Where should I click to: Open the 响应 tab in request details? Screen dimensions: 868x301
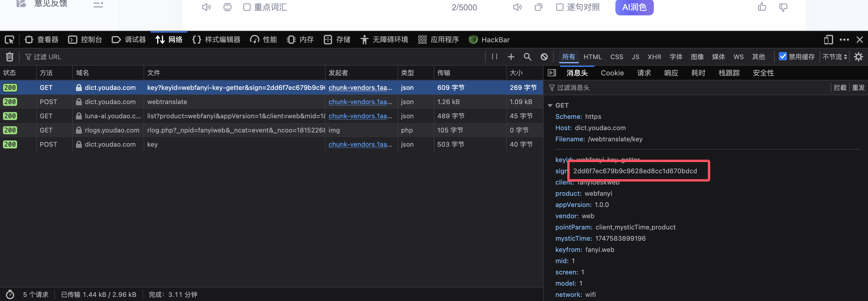(671, 73)
